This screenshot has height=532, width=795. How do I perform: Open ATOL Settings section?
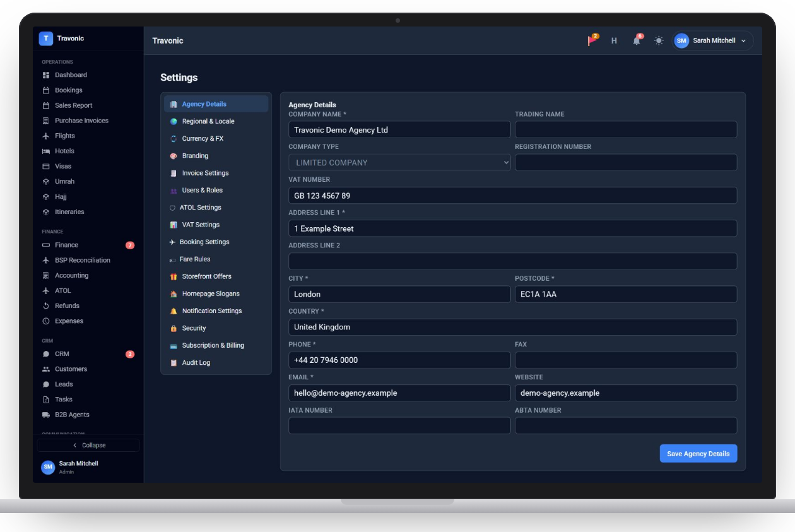pyautogui.click(x=216, y=208)
